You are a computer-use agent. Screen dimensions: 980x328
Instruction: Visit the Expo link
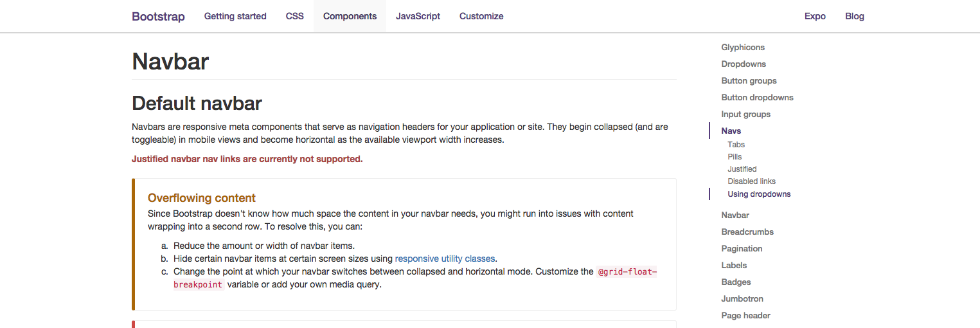pos(815,16)
